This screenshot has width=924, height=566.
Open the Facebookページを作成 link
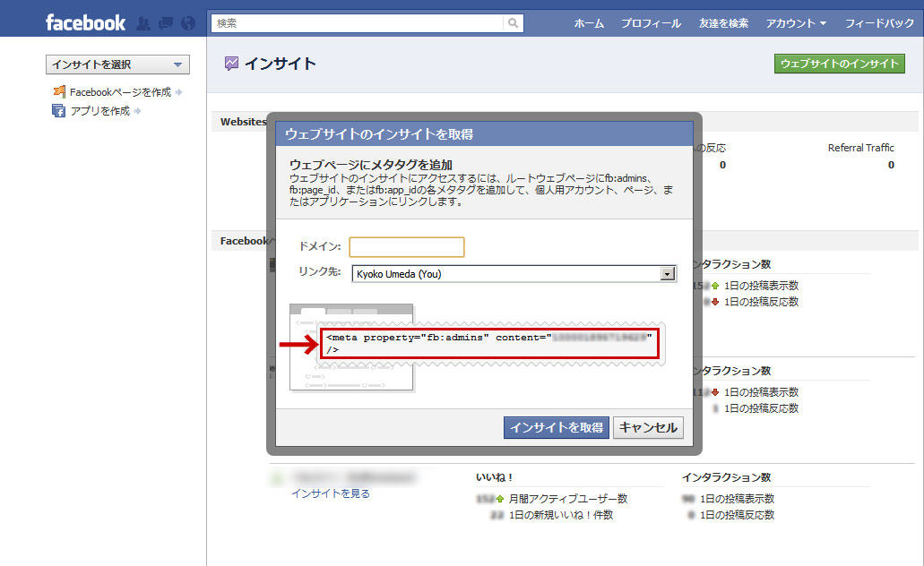tap(120, 92)
